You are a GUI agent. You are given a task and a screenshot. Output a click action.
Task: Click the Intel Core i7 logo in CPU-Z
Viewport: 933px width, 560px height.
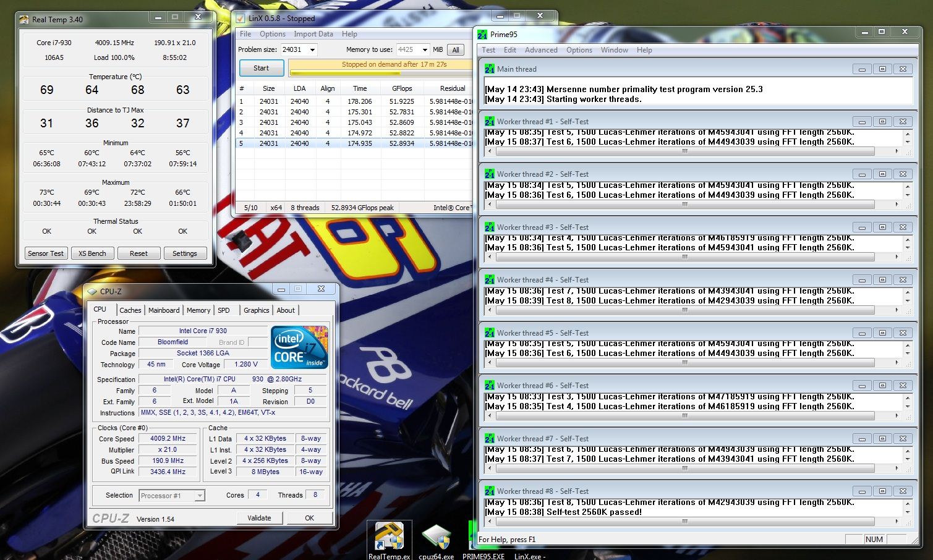299,347
